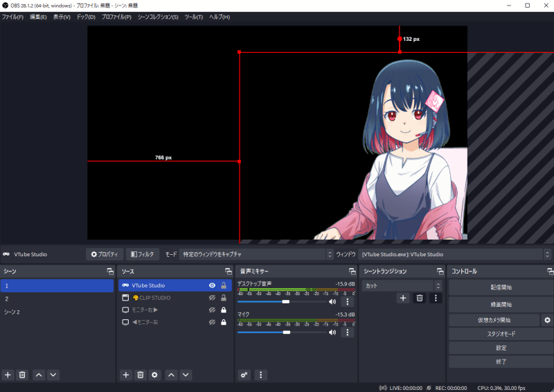Open window selection dropdown
Image resolution: width=554 pixels, height=392 pixels.
(454, 254)
